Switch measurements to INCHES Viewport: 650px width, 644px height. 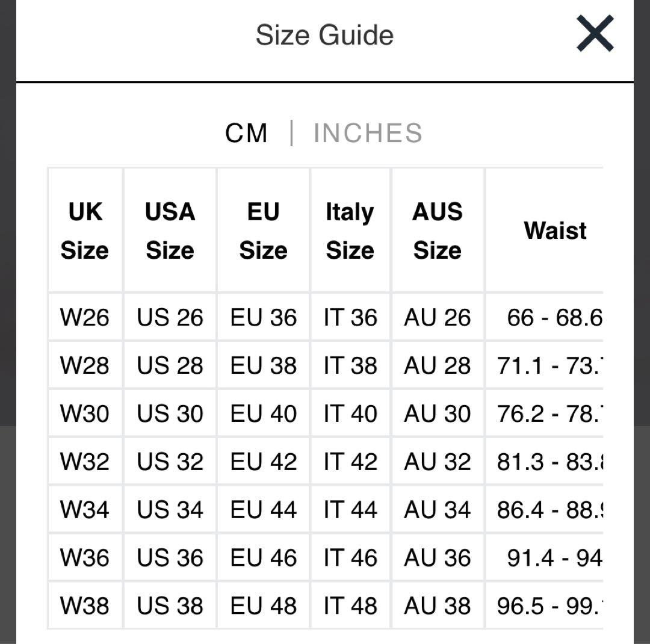(x=368, y=133)
